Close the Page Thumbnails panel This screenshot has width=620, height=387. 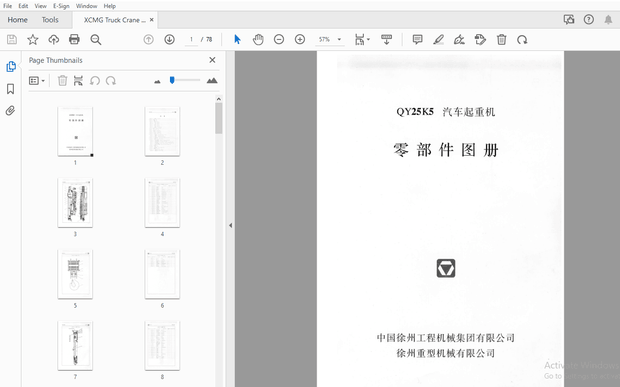tap(212, 60)
